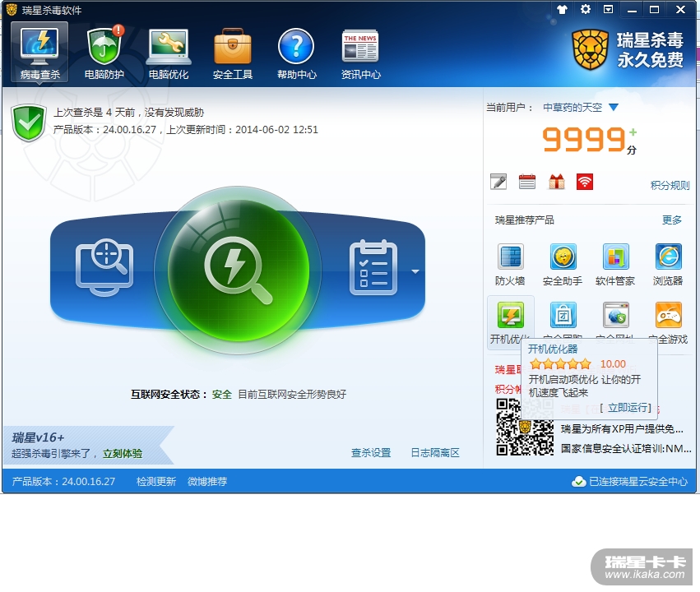Expand the current user dropdown arrow

[x=614, y=108]
